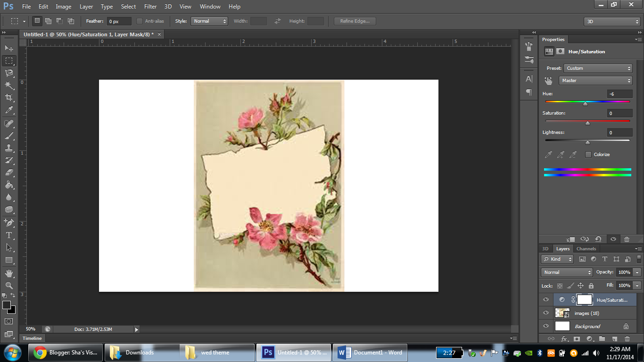
Task: Open the Opacity dropdown arrow
Action: [637, 272]
